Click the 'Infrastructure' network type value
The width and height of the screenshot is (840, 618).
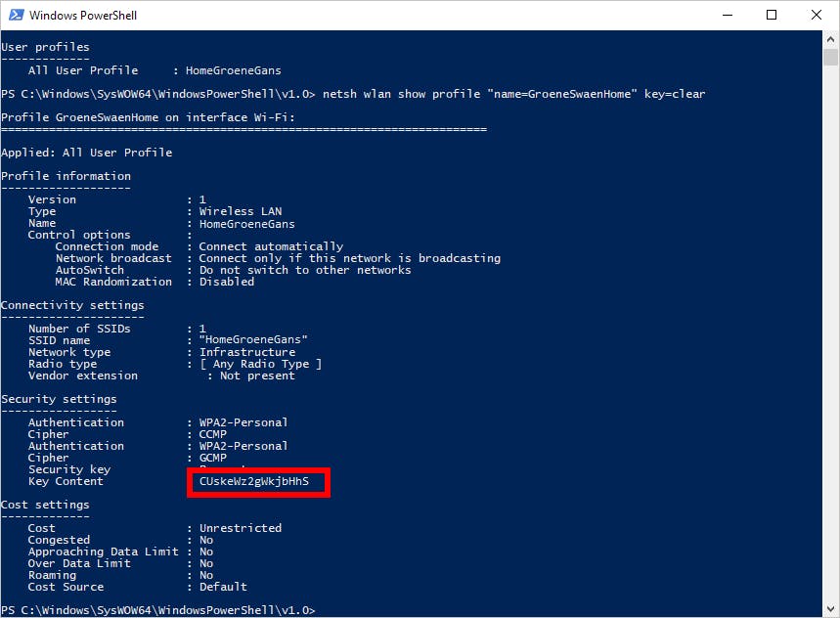coord(247,352)
